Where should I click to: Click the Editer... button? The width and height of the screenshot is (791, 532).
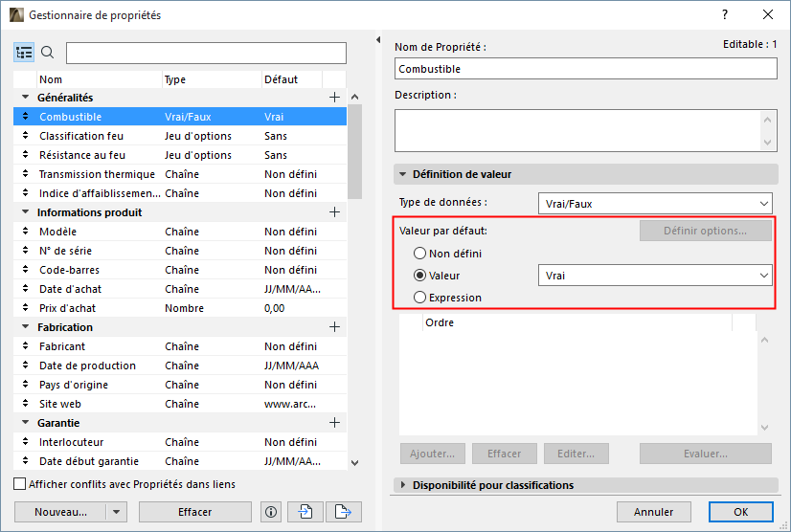point(576,454)
